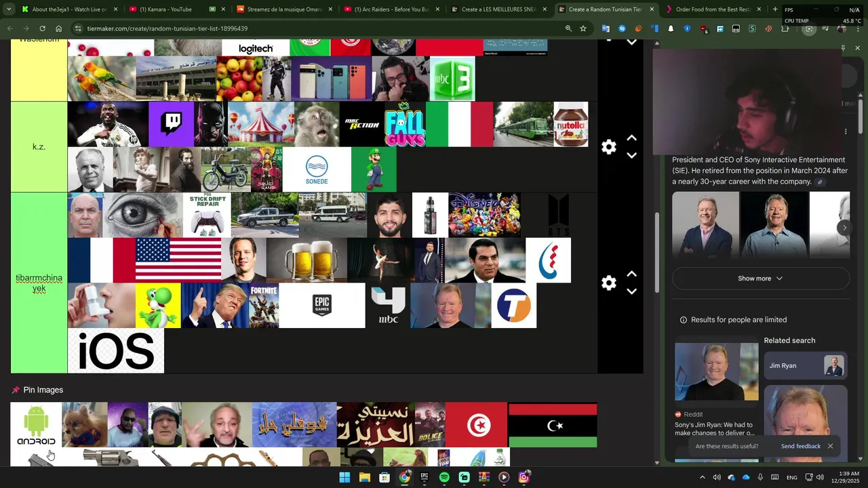Select the Android logo in Pin Images

36,425
